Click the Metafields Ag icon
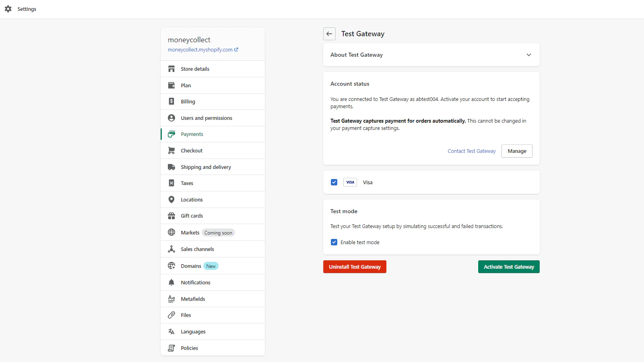Viewport: 644px width, 362px height. 171,299
